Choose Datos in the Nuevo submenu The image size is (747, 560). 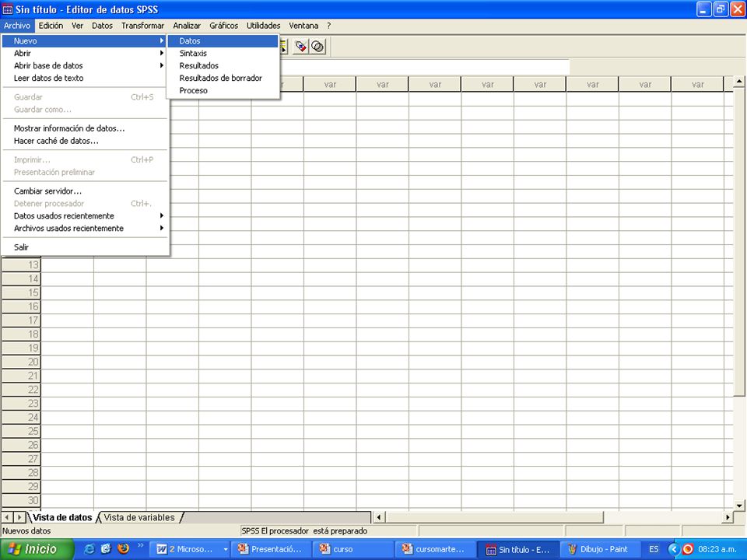coord(223,41)
